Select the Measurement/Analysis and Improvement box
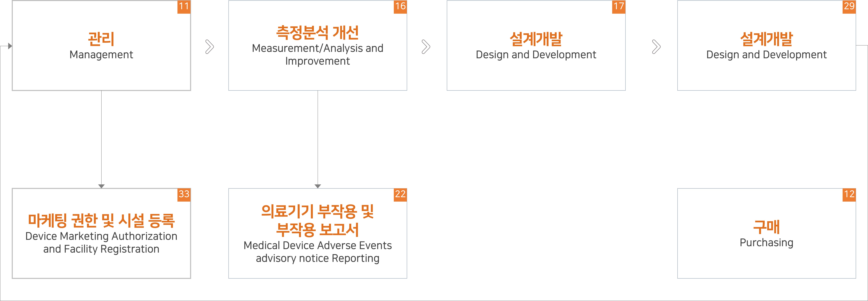868x301 pixels. [x=318, y=45]
